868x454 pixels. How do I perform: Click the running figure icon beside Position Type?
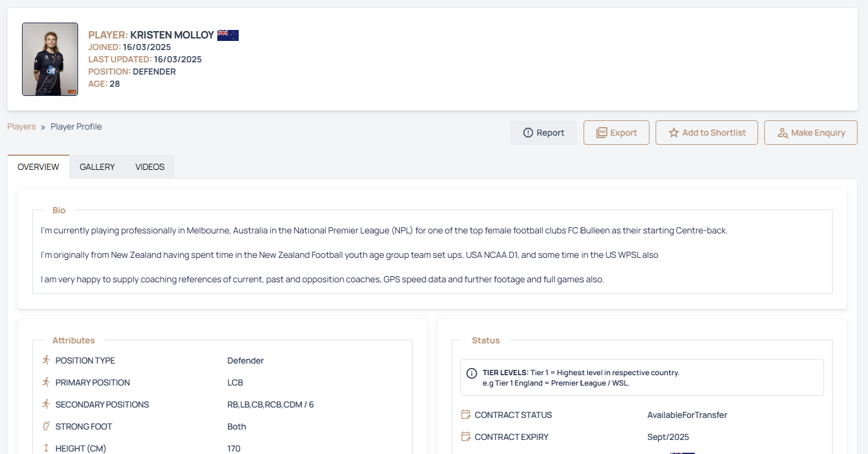pos(46,361)
